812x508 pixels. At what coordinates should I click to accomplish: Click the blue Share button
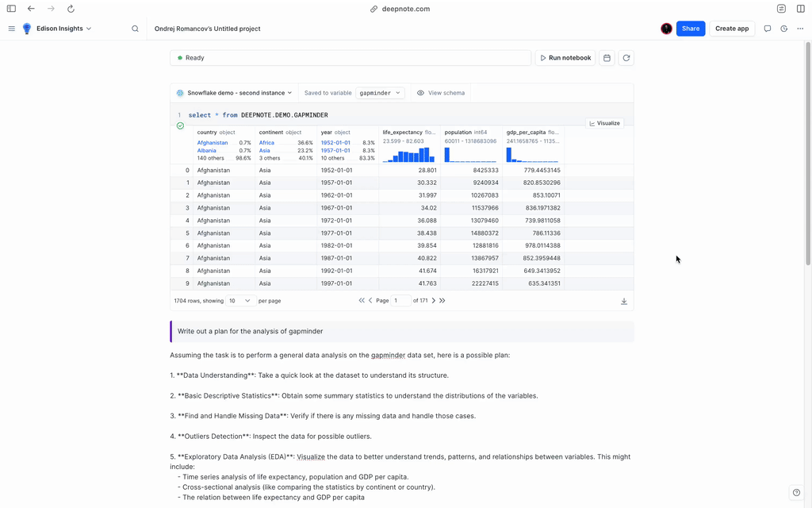[691, 29]
